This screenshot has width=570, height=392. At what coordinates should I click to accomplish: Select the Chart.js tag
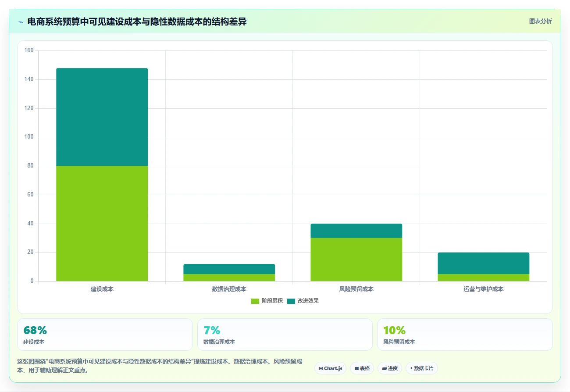[330, 368]
